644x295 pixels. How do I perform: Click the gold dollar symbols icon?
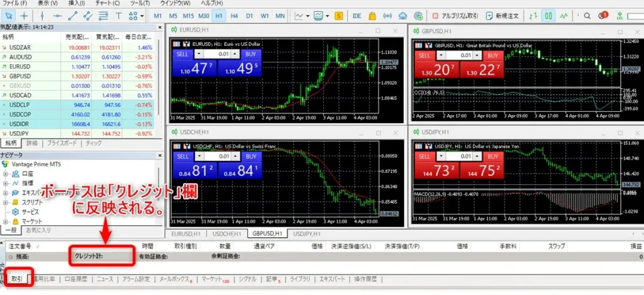[338, 16]
